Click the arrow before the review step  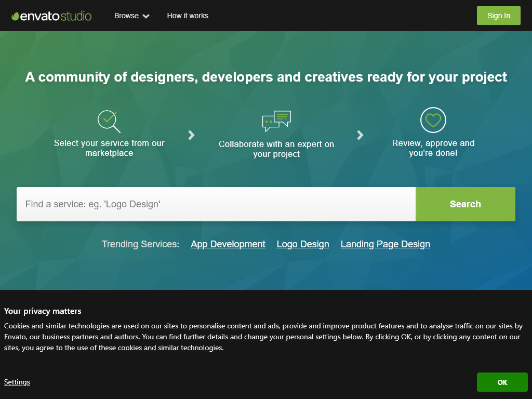360,135
